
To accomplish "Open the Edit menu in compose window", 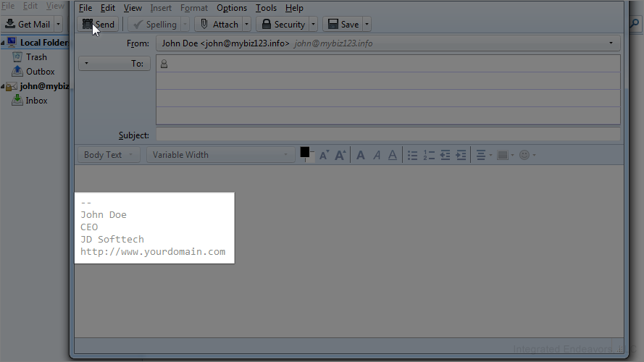I will click(108, 8).
